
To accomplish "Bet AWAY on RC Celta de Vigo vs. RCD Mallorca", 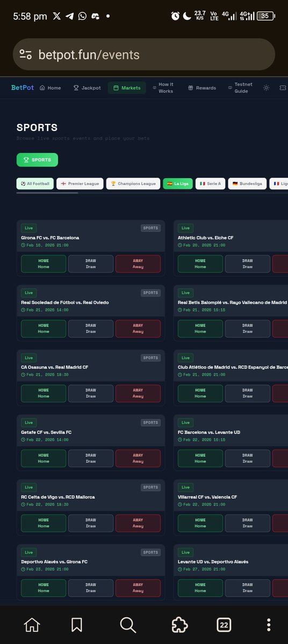I will pos(138,523).
